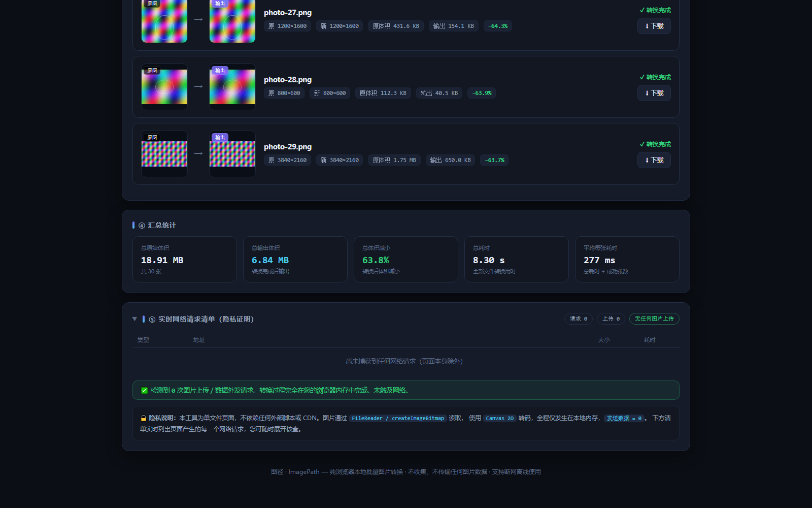The image size is (812, 508).
Task: Download converted photo-29.png
Action: coord(654,160)
